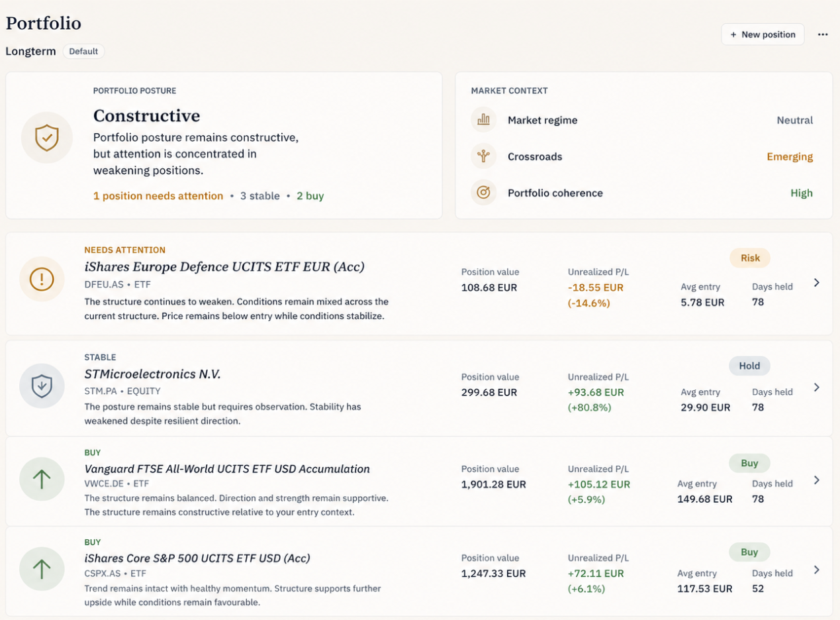Click the Market regime bar chart icon

(x=484, y=120)
